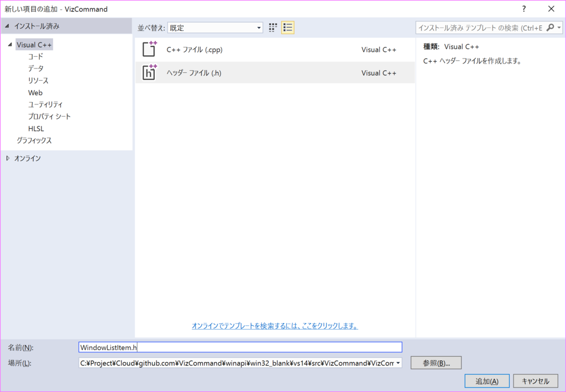This screenshot has width=566, height=392.
Task: Select the グラフィックス category
Action: point(34,140)
